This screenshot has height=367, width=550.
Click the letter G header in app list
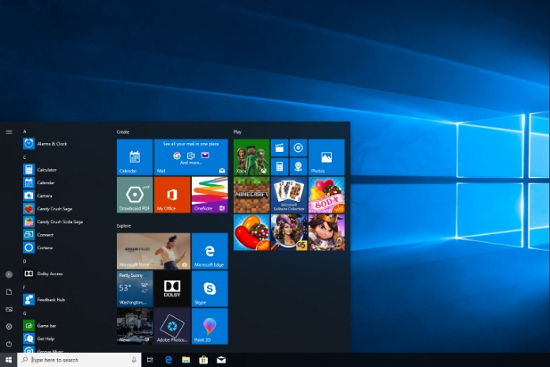[25, 313]
